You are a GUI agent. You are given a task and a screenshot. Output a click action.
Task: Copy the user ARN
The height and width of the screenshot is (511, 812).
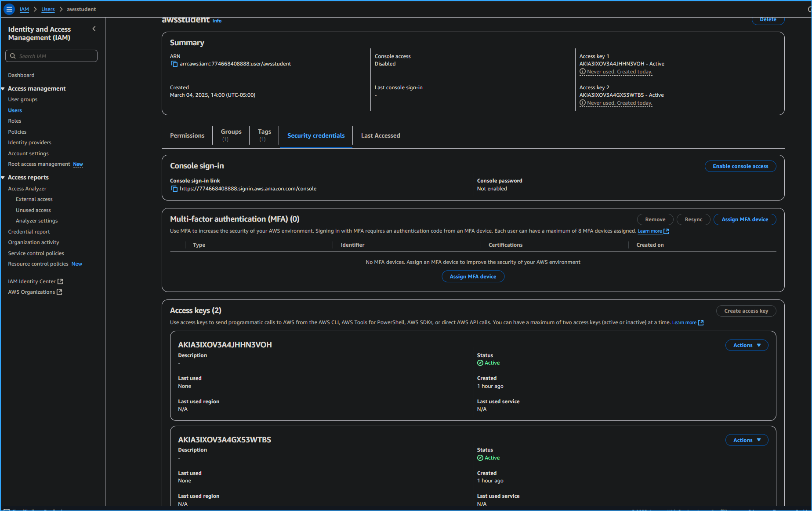click(174, 64)
